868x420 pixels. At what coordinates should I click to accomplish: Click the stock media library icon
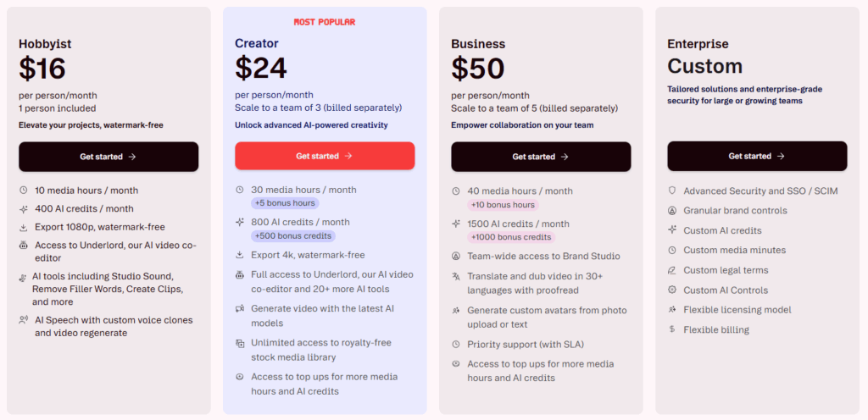[240, 343]
